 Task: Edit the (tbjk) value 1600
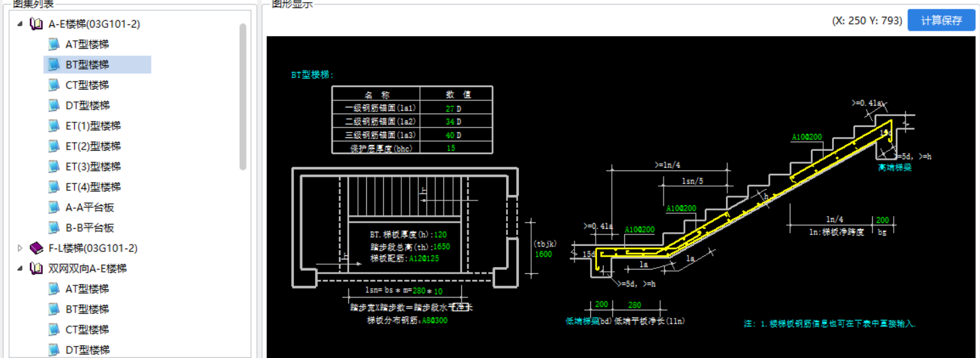point(543,254)
